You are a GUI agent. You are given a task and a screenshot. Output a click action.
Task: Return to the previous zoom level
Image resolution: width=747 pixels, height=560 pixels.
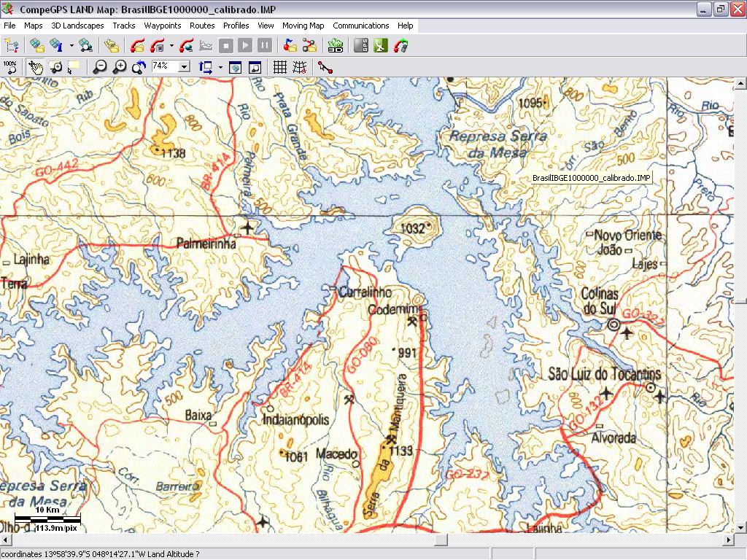[x=139, y=67]
